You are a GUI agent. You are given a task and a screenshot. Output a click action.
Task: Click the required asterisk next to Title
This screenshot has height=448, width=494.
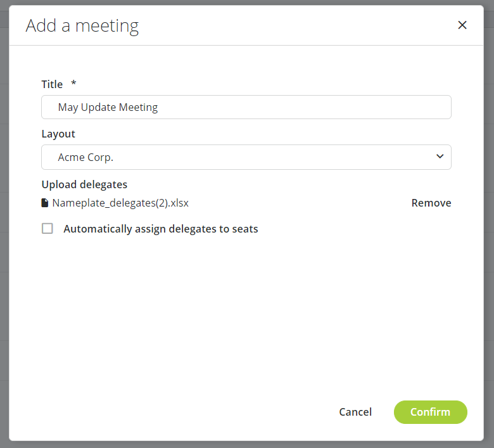(x=73, y=84)
